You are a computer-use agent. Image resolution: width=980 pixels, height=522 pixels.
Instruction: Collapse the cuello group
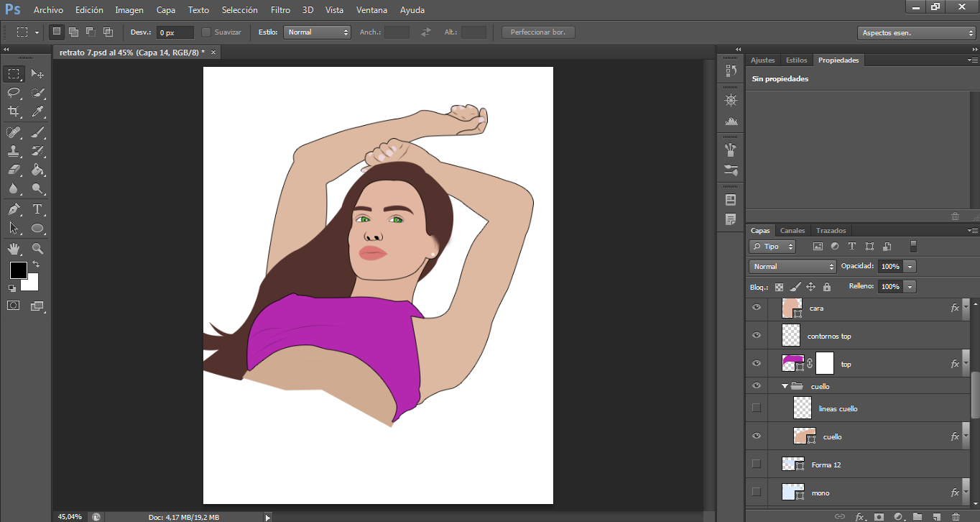[x=785, y=386]
